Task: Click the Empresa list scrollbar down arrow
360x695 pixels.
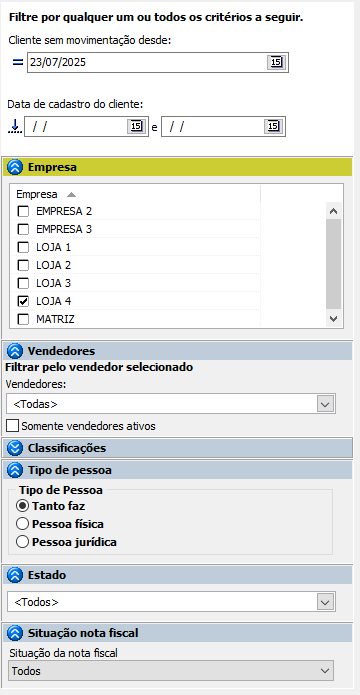Action: click(x=334, y=318)
